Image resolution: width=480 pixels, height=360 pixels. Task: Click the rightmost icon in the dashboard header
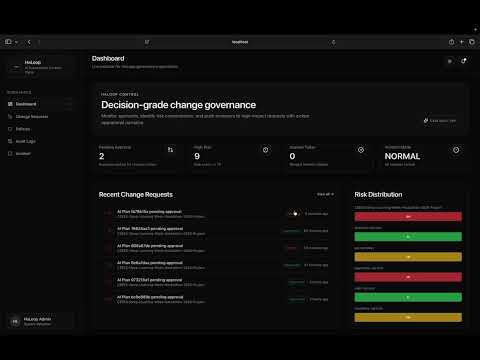(464, 61)
